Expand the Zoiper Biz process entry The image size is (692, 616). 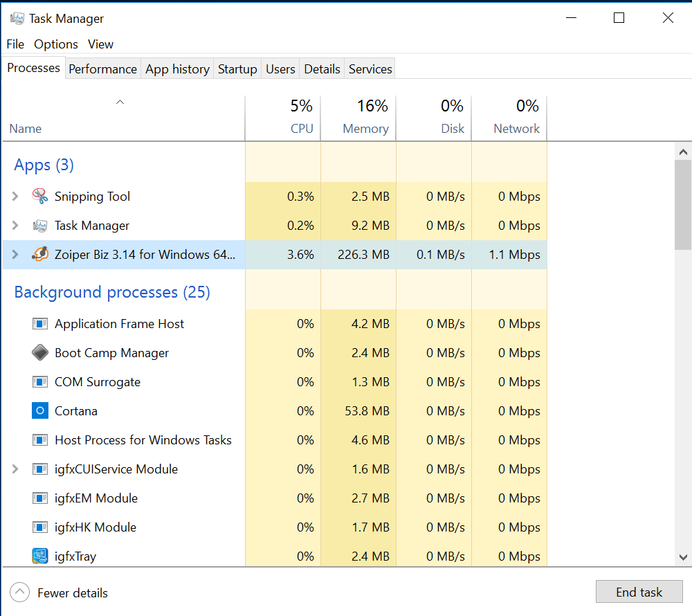coord(15,254)
